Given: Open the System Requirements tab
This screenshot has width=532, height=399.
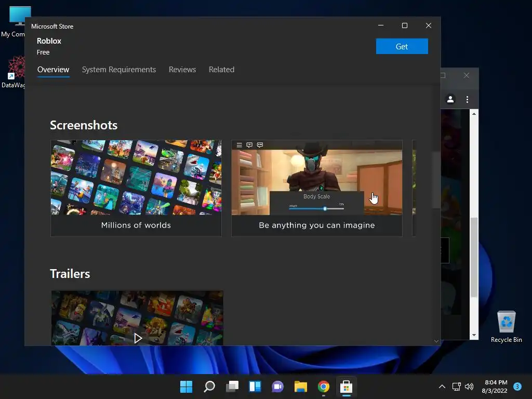Looking at the screenshot, I should click(119, 70).
